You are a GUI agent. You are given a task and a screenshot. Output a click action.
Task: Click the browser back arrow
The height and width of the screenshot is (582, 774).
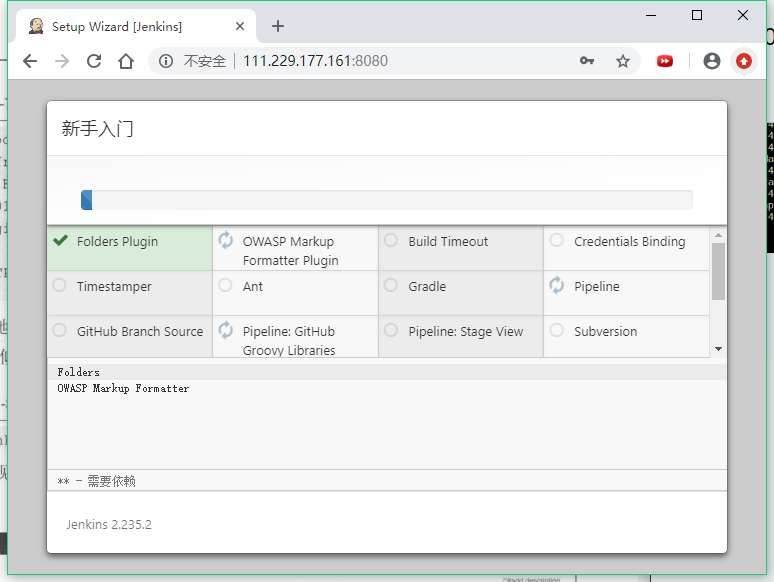30,61
